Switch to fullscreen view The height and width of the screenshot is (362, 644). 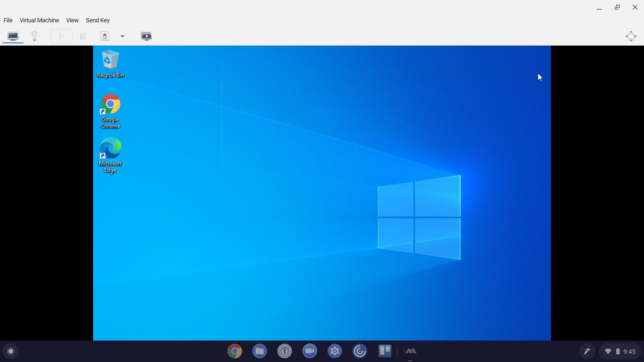coord(631,36)
